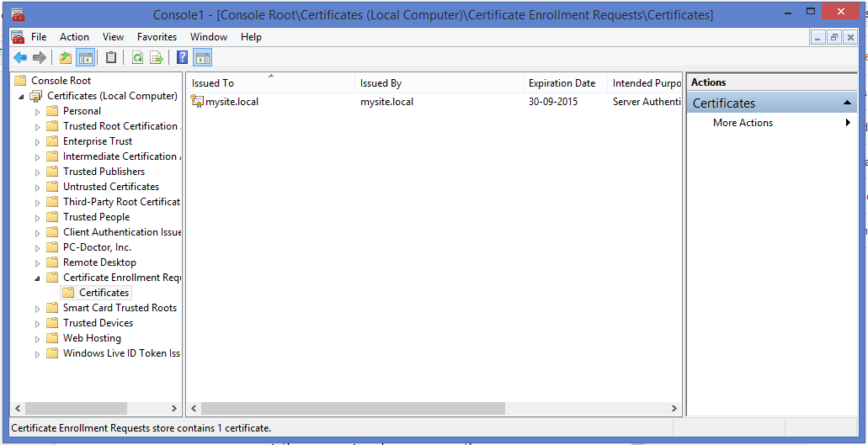Select the Enterprise Trust label
The height and width of the screenshot is (445, 868).
[98, 141]
